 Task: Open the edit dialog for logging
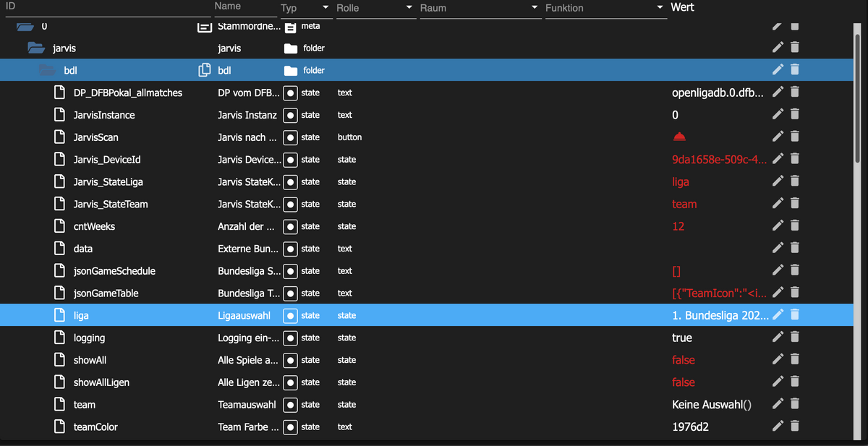click(x=778, y=338)
